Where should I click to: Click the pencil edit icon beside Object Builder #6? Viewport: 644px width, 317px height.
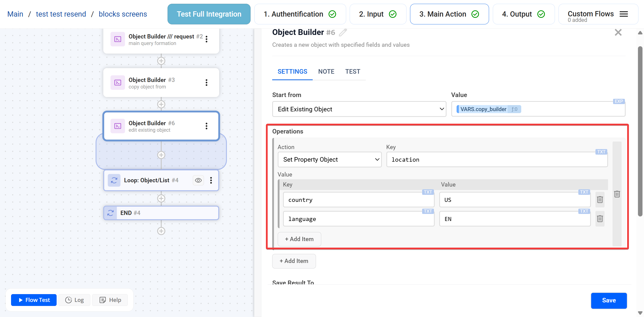tap(343, 32)
